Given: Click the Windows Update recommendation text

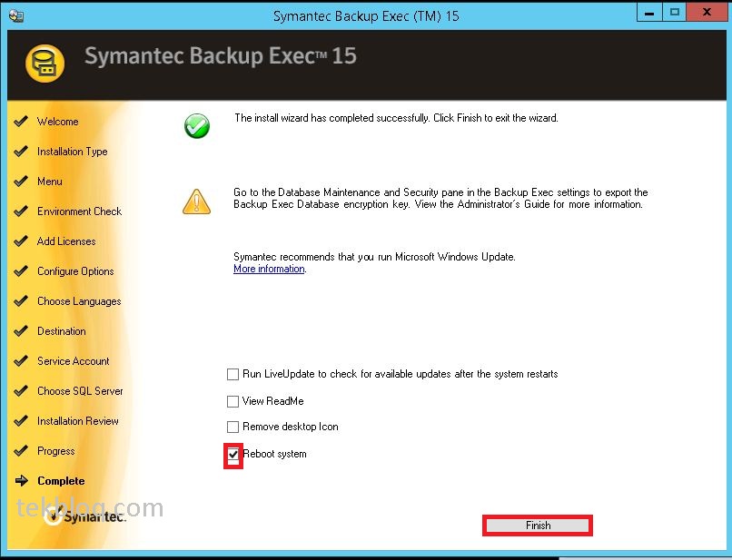Looking at the screenshot, I should click(x=374, y=257).
